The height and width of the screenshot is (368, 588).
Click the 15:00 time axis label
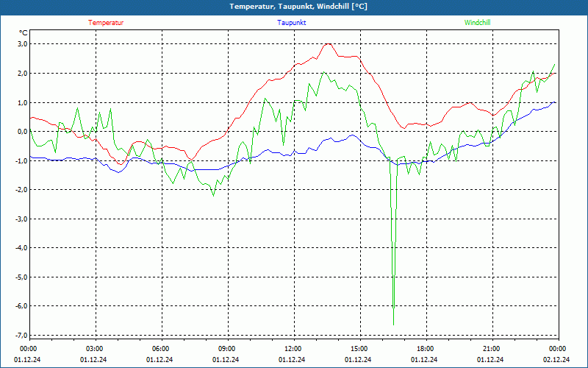(359, 349)
